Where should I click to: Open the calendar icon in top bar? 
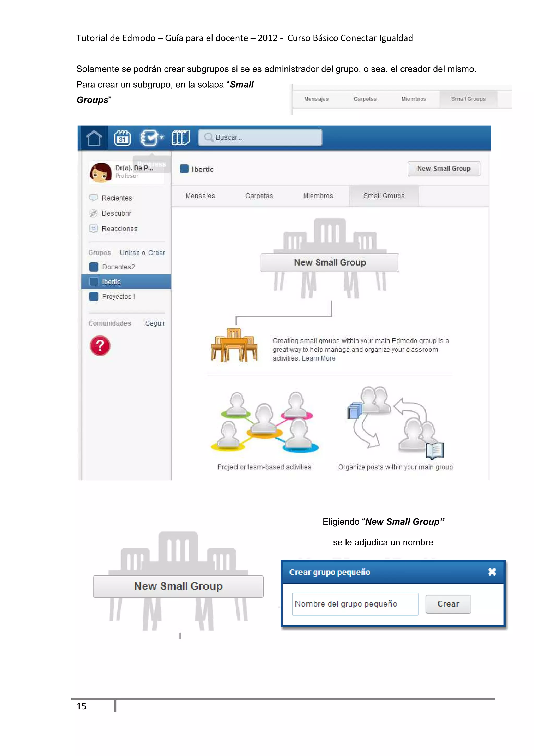tap(122, 138)
